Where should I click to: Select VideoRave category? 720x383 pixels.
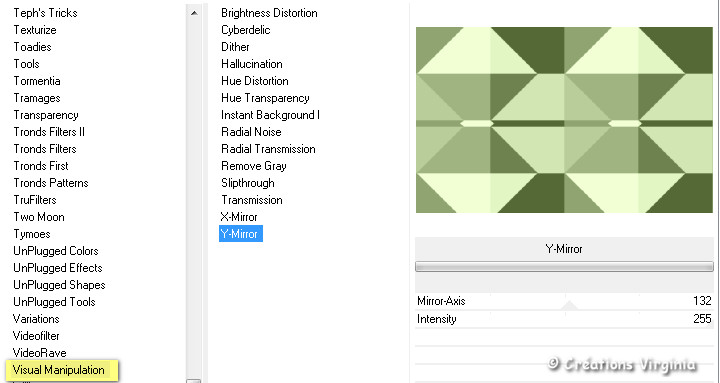pos(39,353)
